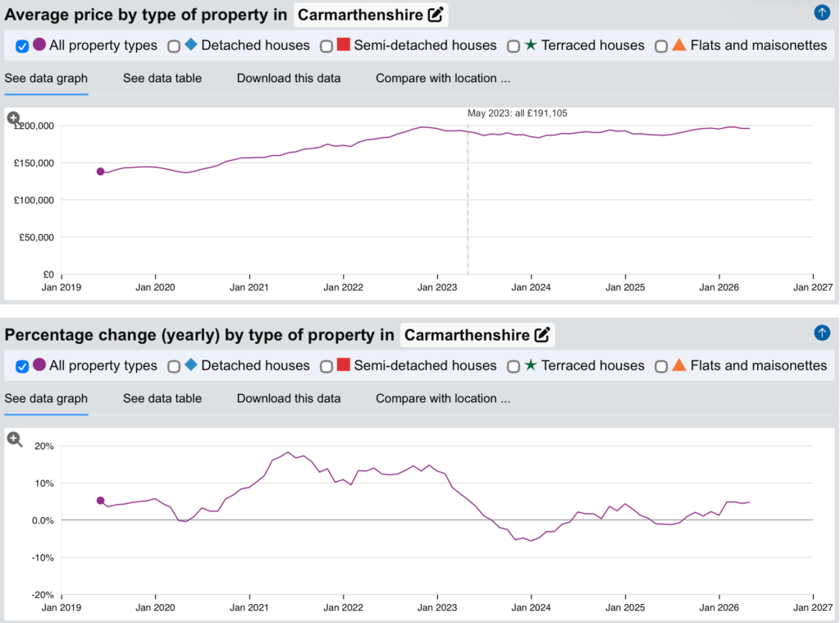The height and width of the screenshot is (623, 840).
Task: Click the £200,000 axis label on price graph
Action: pos(34,126)
